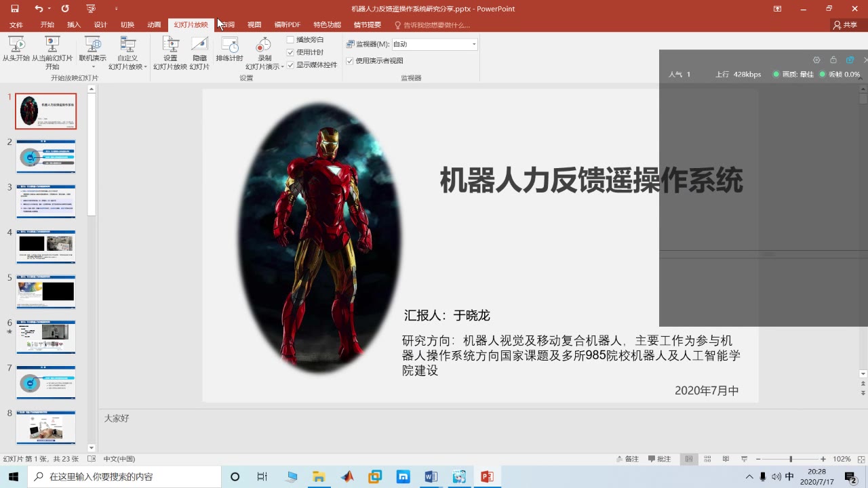Switch to the 切换 Transitions tab

click(x=127, y=25)
